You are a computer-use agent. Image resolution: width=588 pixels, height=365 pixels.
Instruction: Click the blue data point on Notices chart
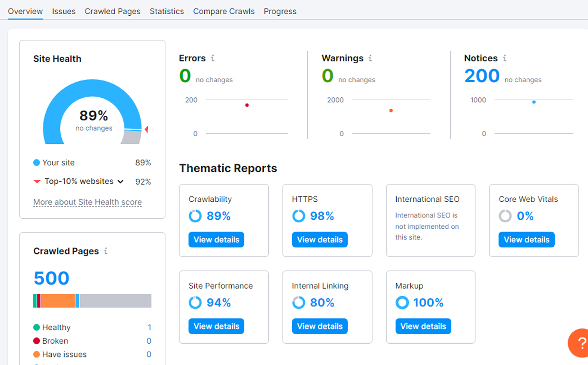[x=534, y=102]
